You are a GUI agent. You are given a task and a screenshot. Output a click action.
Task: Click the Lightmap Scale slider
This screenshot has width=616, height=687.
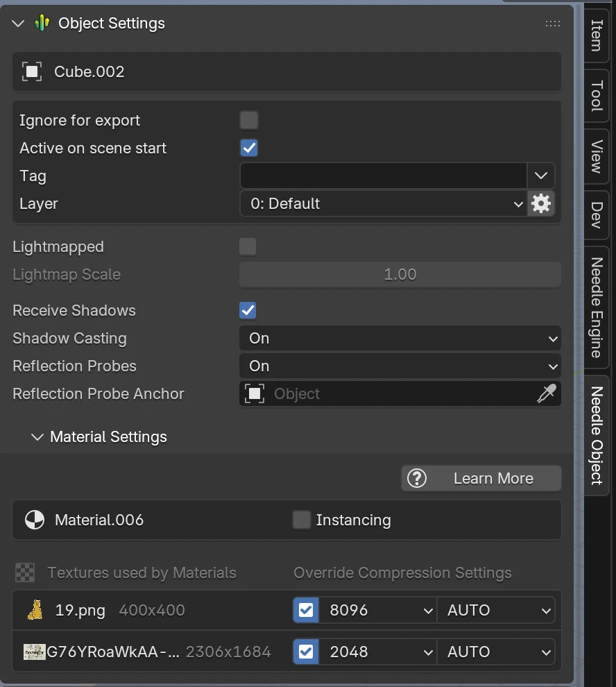[x=400, y=274]
